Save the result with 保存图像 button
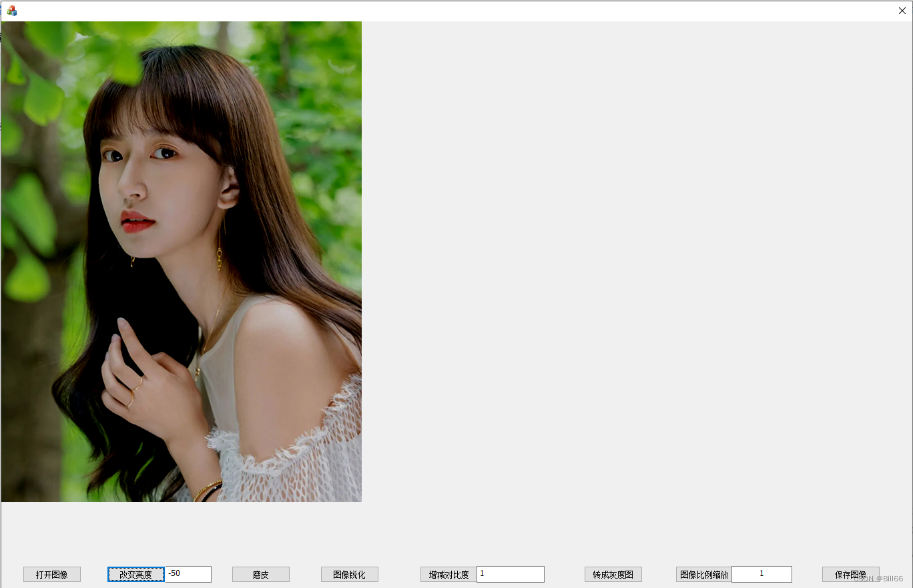Screen dimensions: 913x588 (x=850, y=573)
